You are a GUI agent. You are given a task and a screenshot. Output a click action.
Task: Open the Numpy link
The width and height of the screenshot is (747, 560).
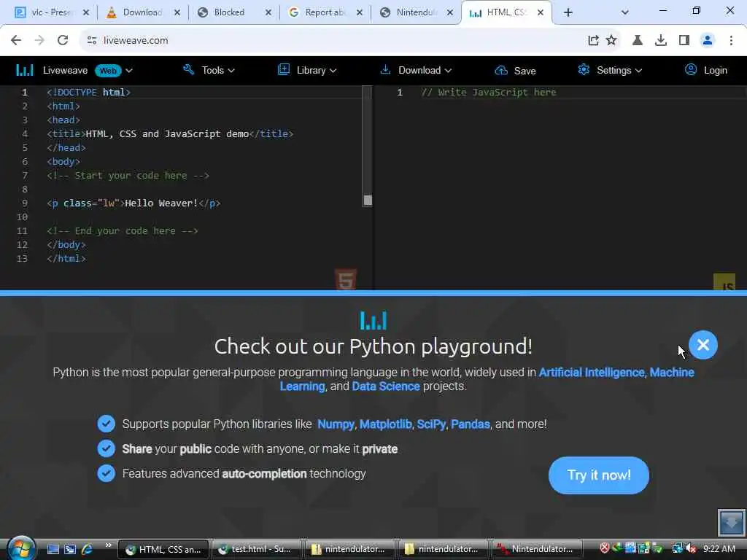336,424
